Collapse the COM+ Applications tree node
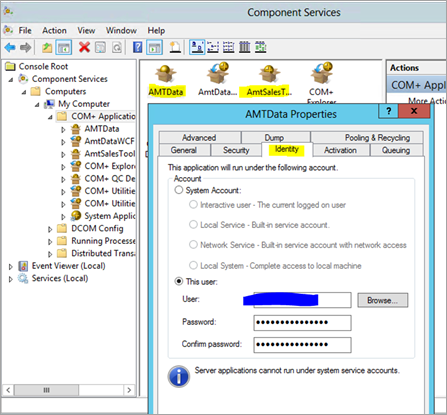447x415 pixels. tap(50, 117)
